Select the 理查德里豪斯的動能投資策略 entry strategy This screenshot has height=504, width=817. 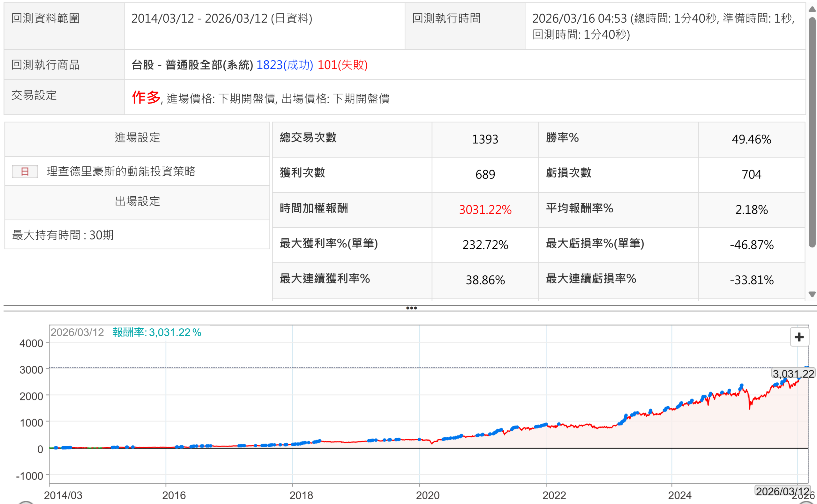[121, 171]
